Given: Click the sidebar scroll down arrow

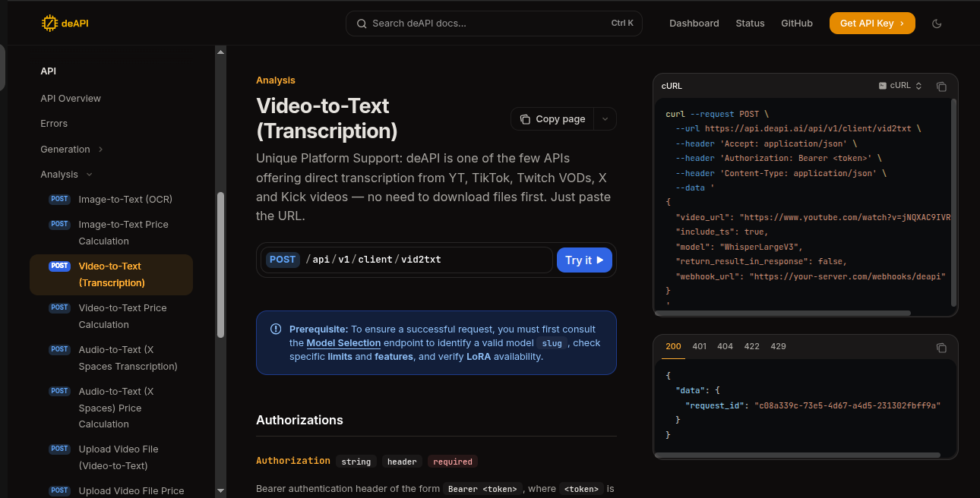Looking at the screenshot, I should [220, 490].
